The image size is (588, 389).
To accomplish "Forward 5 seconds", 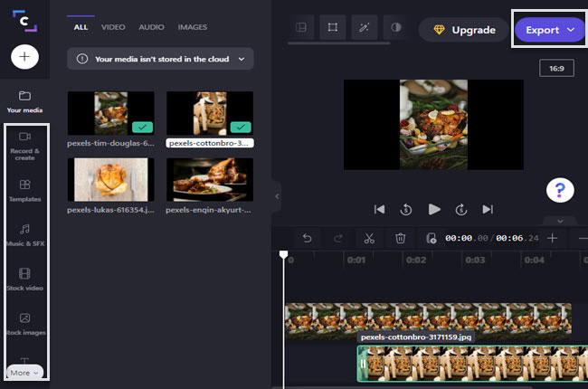I will [461, 209].
